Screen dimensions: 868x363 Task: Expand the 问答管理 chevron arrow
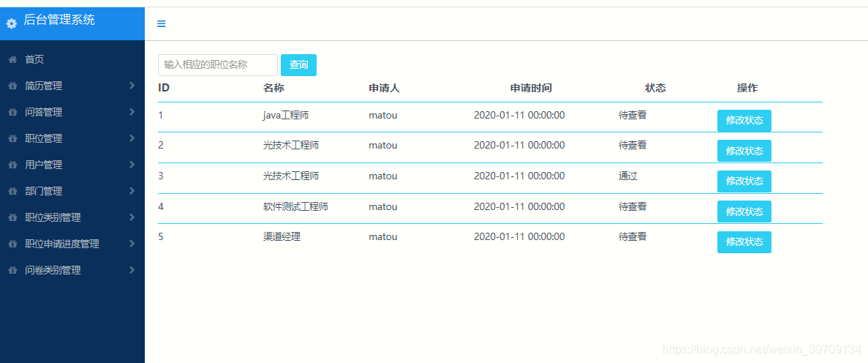(132, 111)
